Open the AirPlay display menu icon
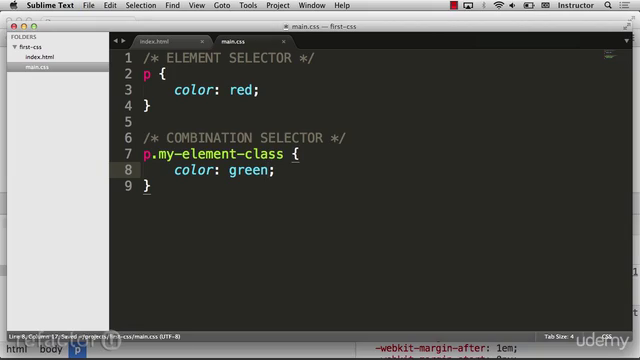This screenshot has width=640, height=360. pyautogui.click(x=468, y=5)
